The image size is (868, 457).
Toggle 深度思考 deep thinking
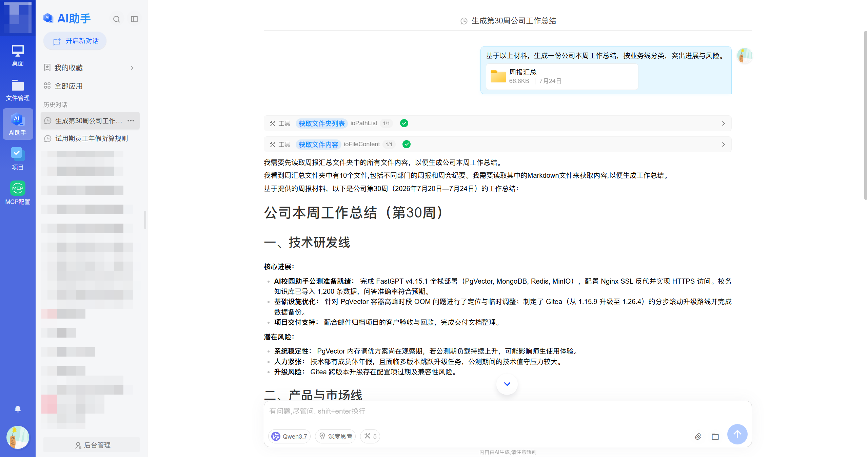pos(335,436)
